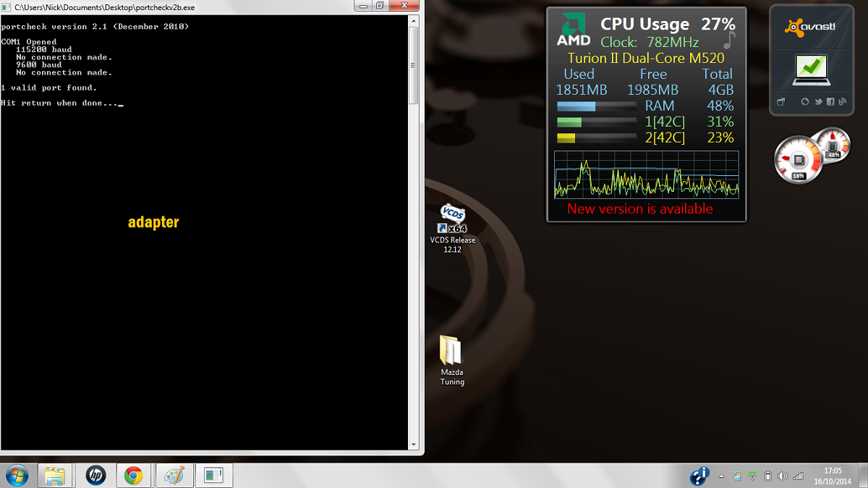Minimize the portcheck console window

pyautogui.click(x=362, y=5)
